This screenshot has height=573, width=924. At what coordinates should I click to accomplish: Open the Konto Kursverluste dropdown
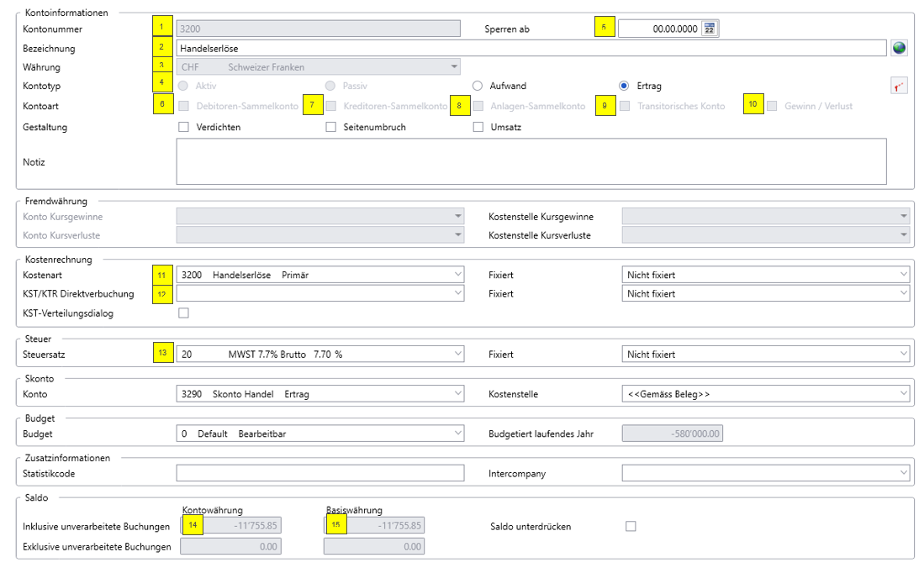(320, 235)
